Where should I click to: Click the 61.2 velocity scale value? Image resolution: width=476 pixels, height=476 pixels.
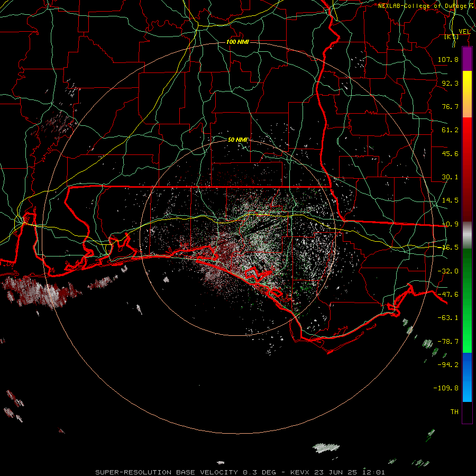click(x=450, y=130)
